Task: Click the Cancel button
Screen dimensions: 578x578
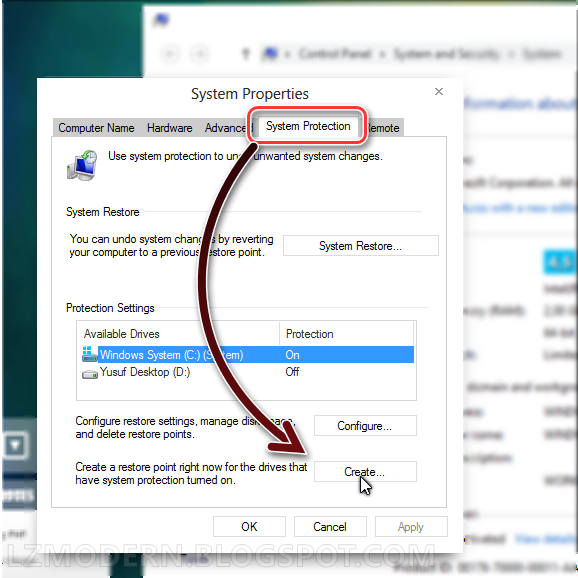Action: 330,526
